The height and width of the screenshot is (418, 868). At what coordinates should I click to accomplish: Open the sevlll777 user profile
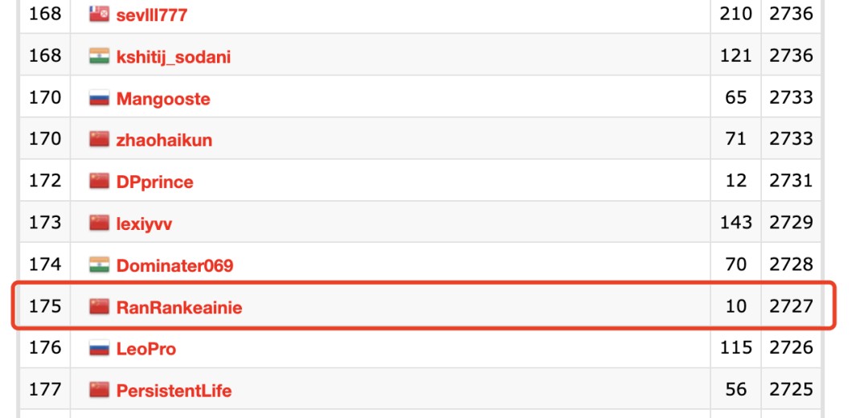click(152, 14)
